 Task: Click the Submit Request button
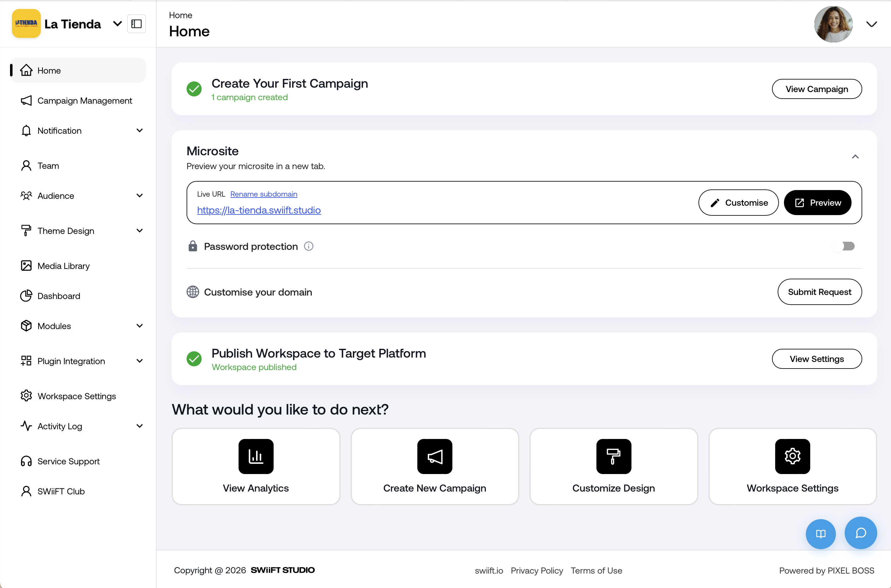pyautogui.click(x=819, y=292)
